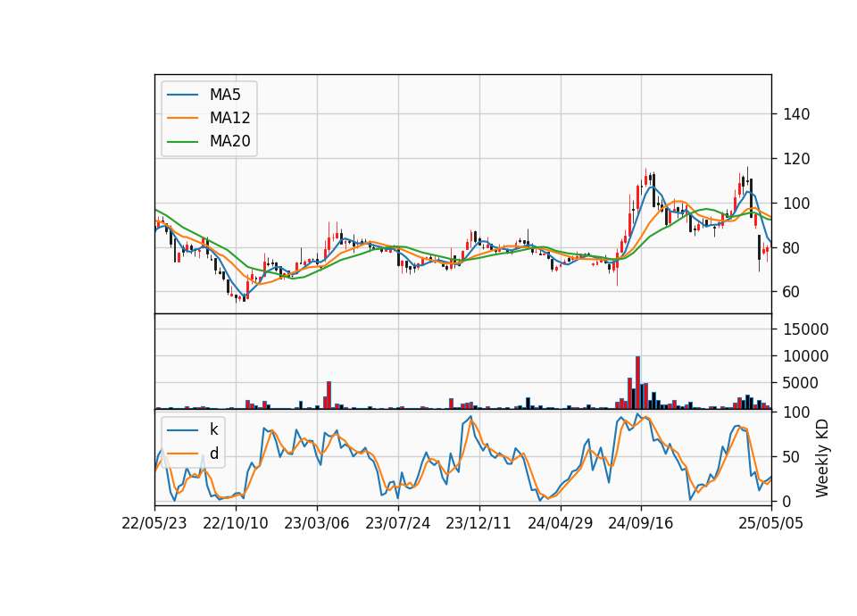857x616 pixels.
Task: Click the 60 price axis label
Action: tap(792, 292)
